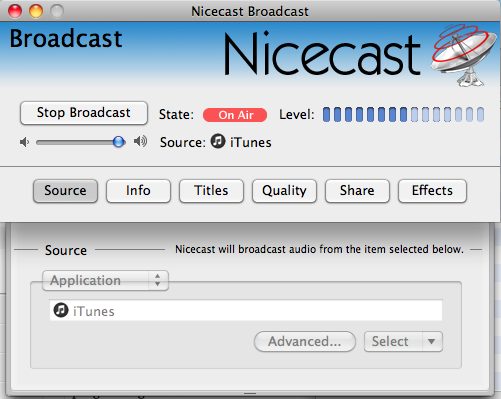Click the Nicecast satellite dish logo
Viewport: 501px width, 399px height.
point(463,54)
